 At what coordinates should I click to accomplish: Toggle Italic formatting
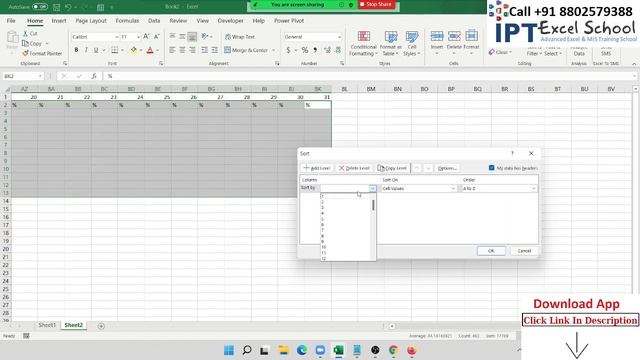[86, 50]
